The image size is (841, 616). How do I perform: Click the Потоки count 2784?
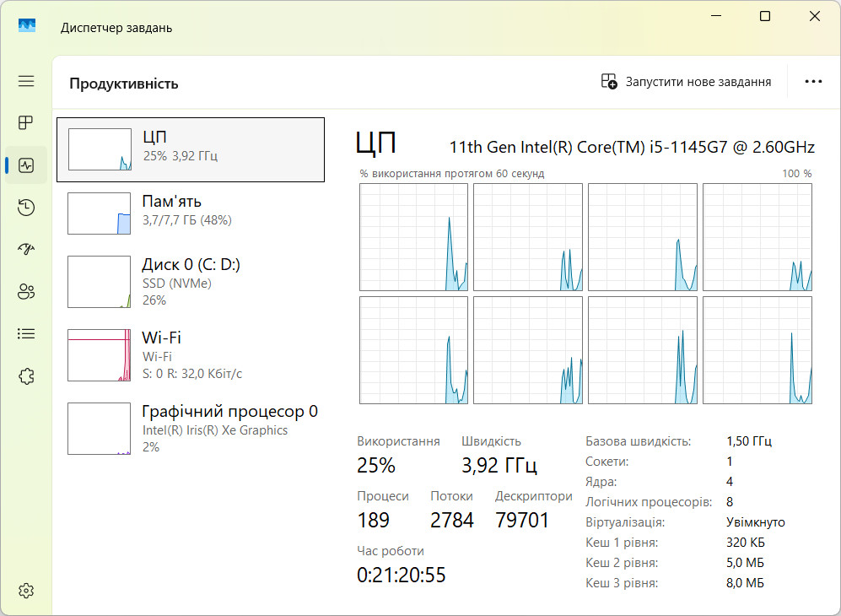pyautogui.click(x=452, y=520)
